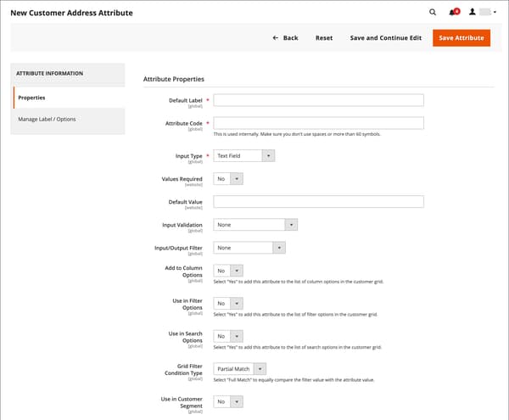Click the Save Attribute button
Image resolution: width=509 pixels, height=420 pixels.
point(461,38)
